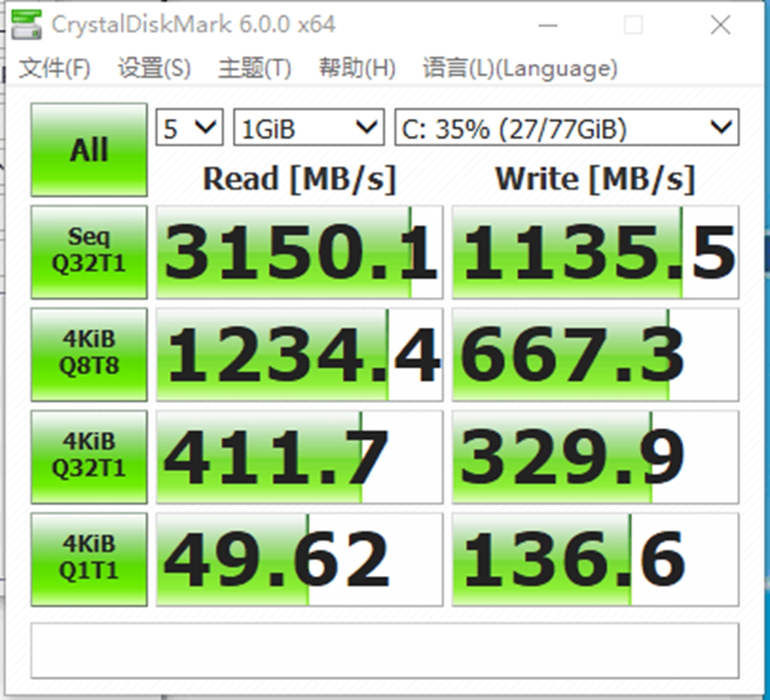Run all benchmarks with the All button

[x=89, y=150]
